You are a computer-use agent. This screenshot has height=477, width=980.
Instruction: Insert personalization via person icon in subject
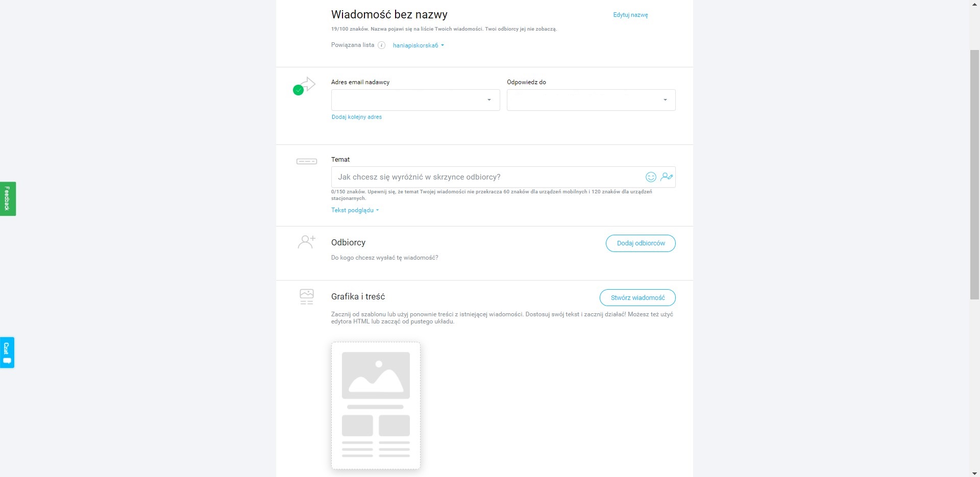(x=667, y=177)
